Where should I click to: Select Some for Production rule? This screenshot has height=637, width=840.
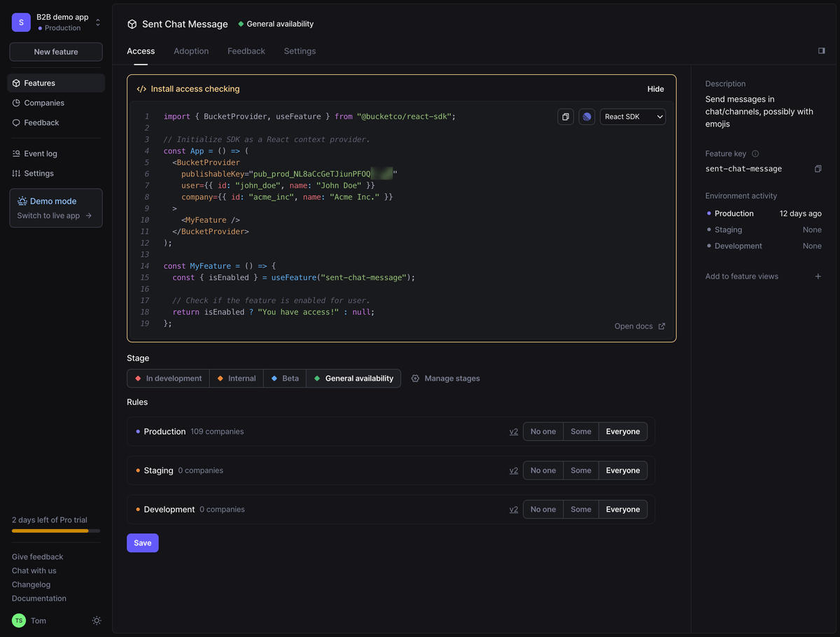(581, 432)
